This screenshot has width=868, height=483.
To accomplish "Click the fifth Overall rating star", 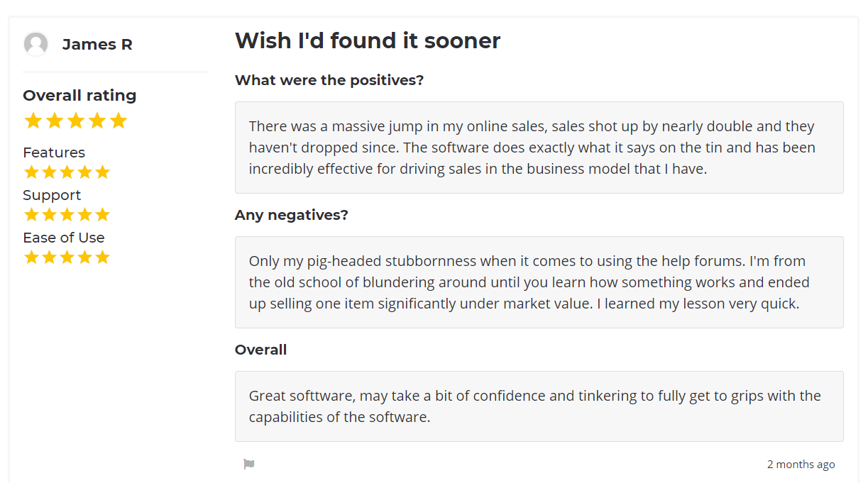I will coord(119,121).
